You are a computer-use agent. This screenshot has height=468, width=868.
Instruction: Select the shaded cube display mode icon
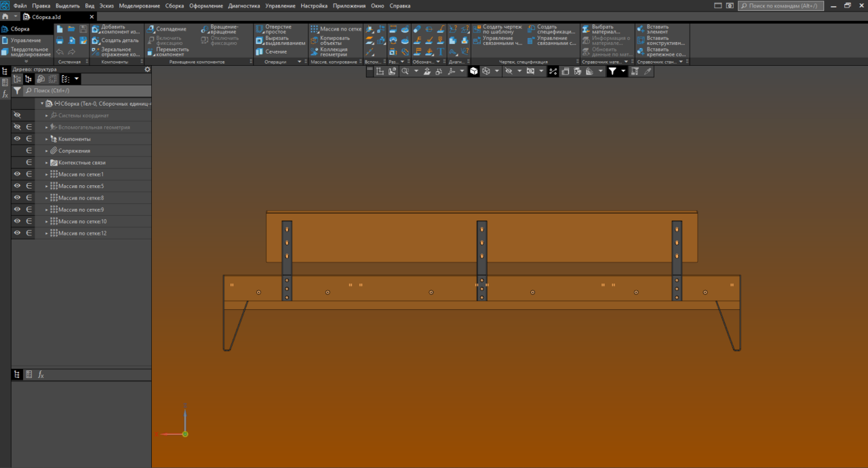click(474, 71)
